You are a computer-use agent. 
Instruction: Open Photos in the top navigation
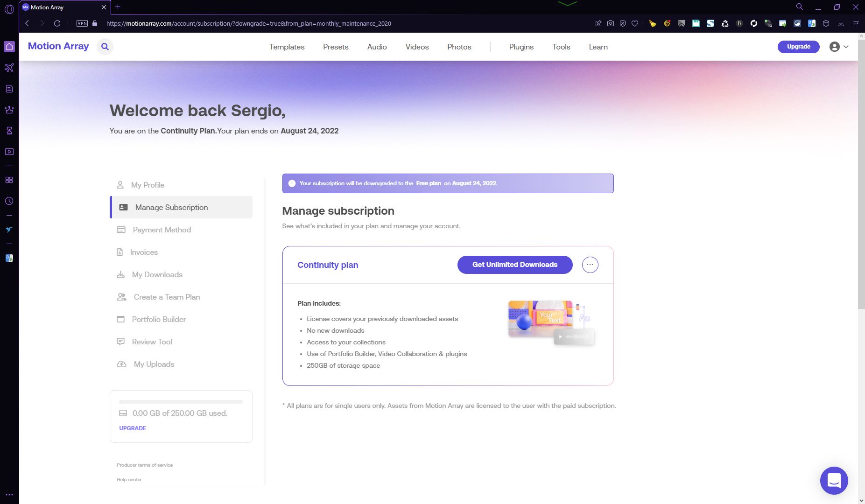[x=459, y=47]
